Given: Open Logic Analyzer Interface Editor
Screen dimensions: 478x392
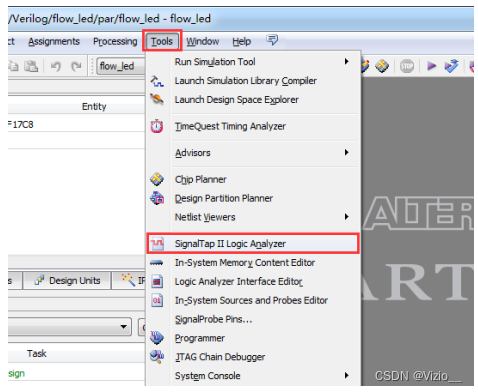Looking at the screenshot, I should coord(253,282).
